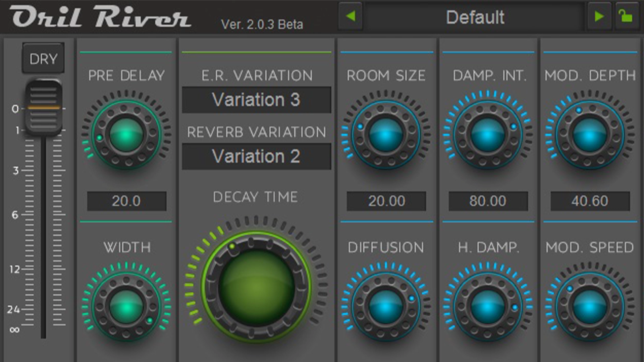Image resolution: width=644 pixels, height=362 pixels.
Task: Turn the Mod. Speed knob
Action: pyautogui.click(x=590, y=305)
